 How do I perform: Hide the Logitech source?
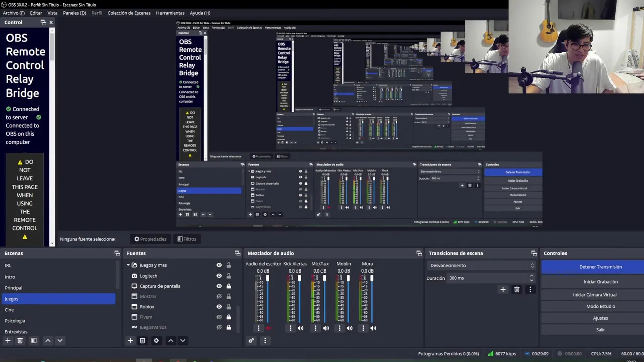(x=219, y=276)
